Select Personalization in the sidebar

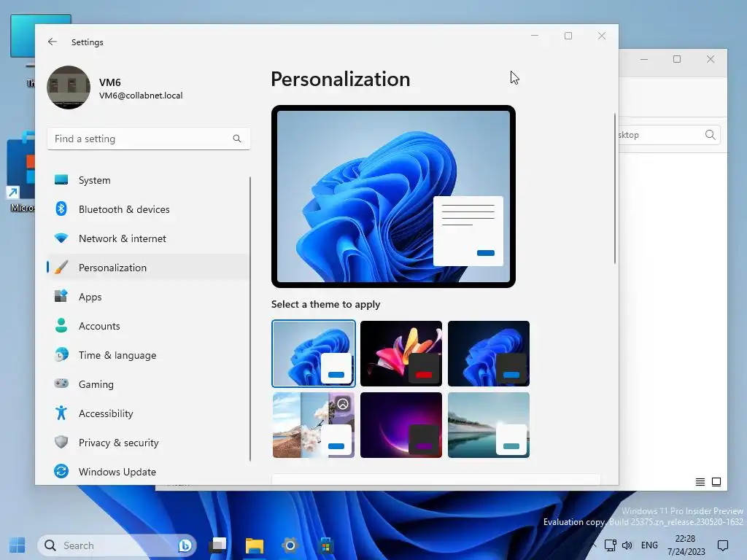point(148,268)
